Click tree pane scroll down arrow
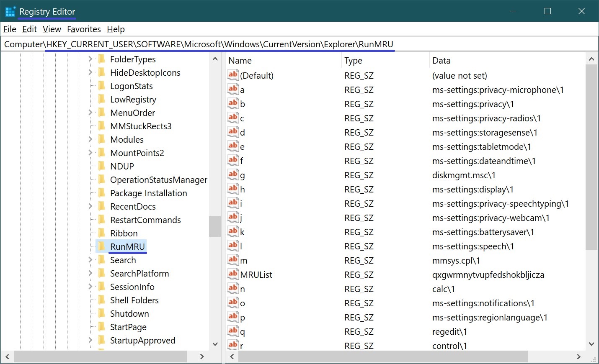The height and width of the screenshot is (364, 599). [x=215, y=344]
